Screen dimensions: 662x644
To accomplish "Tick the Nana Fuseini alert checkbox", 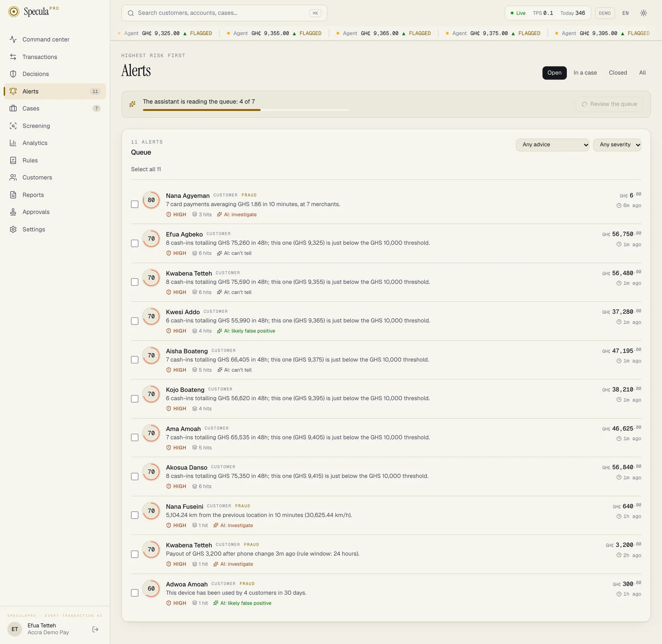I will (134, 515).
